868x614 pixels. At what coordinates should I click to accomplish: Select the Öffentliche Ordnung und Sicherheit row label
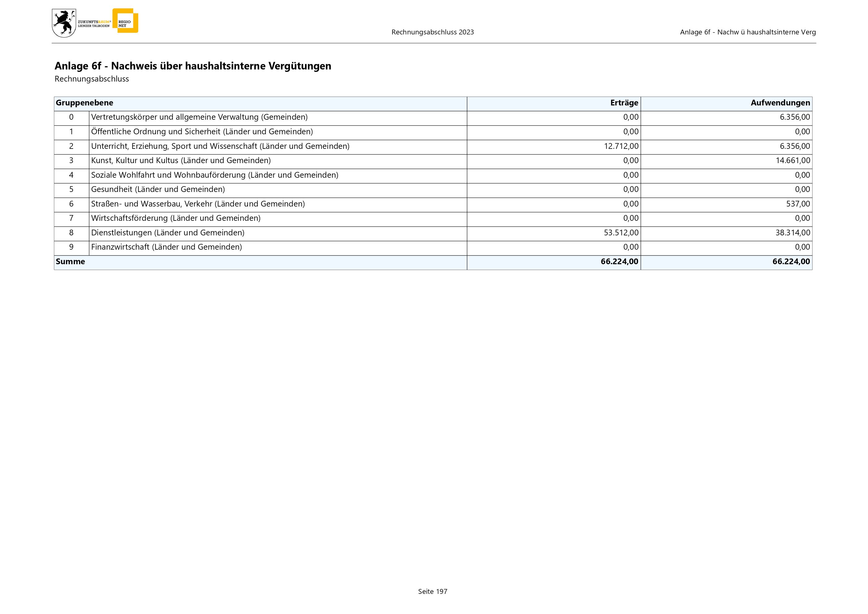coord(202,131)
